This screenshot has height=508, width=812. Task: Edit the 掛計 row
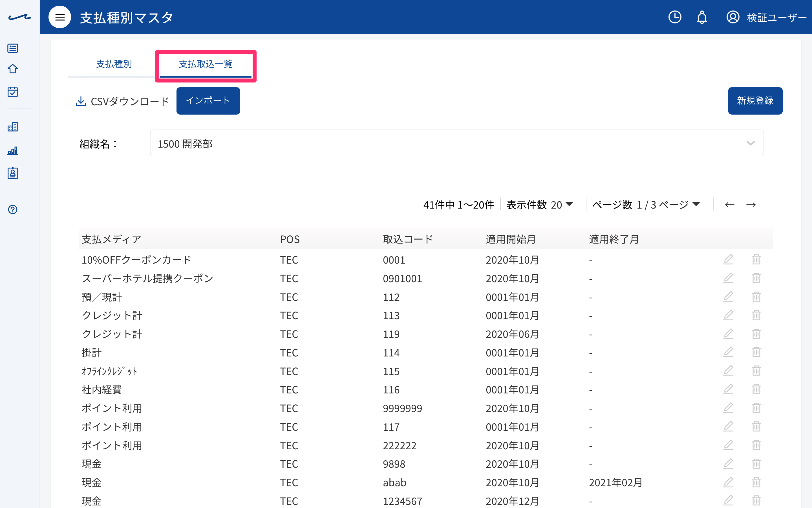[728, 352]
